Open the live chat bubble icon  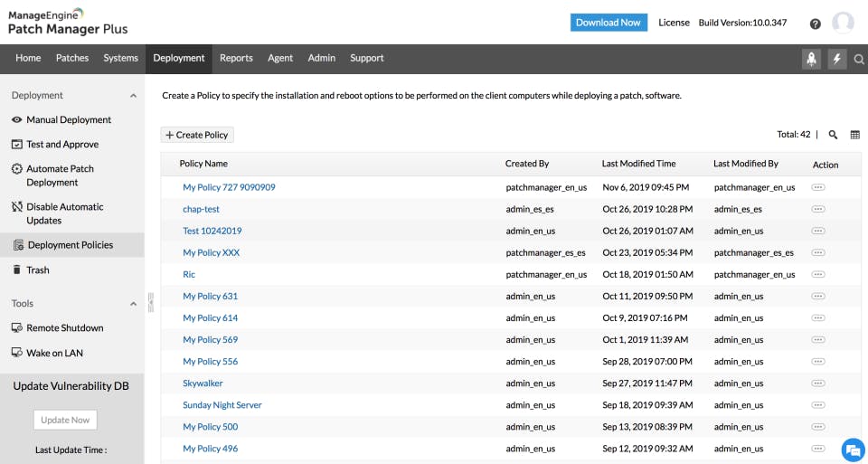click(853, 450)
